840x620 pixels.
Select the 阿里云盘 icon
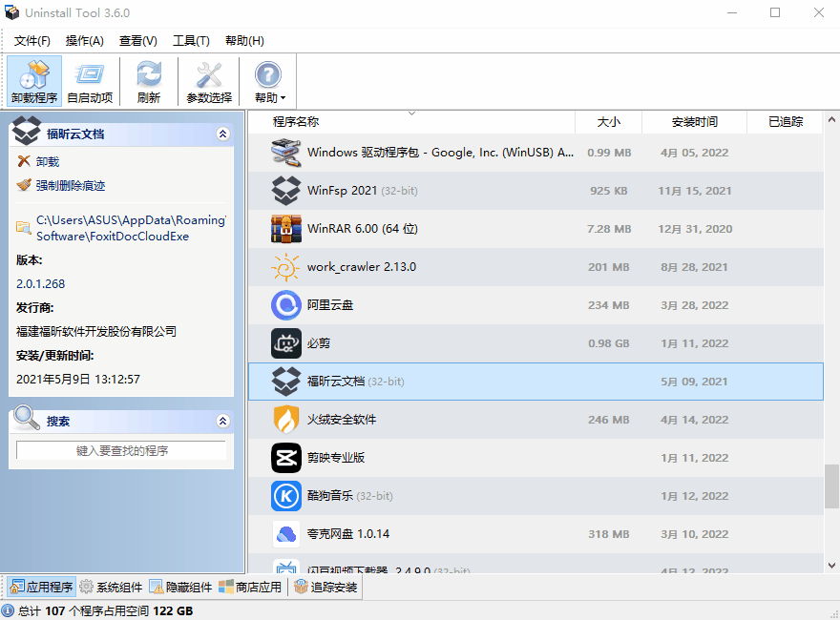point(285,305)
